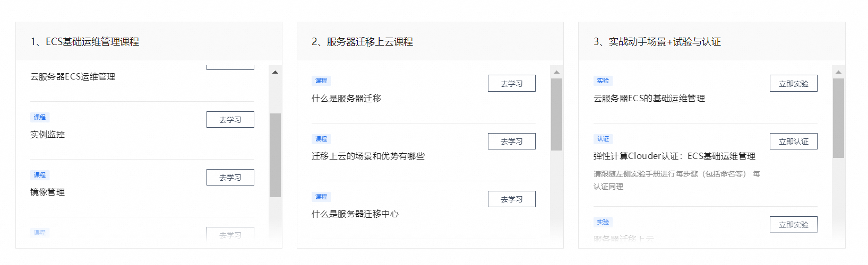868x265 pixels.
Task: Click the 实验 tag above 云服务器ECS的基础运维管理
Action: click(x=603, y=81)
